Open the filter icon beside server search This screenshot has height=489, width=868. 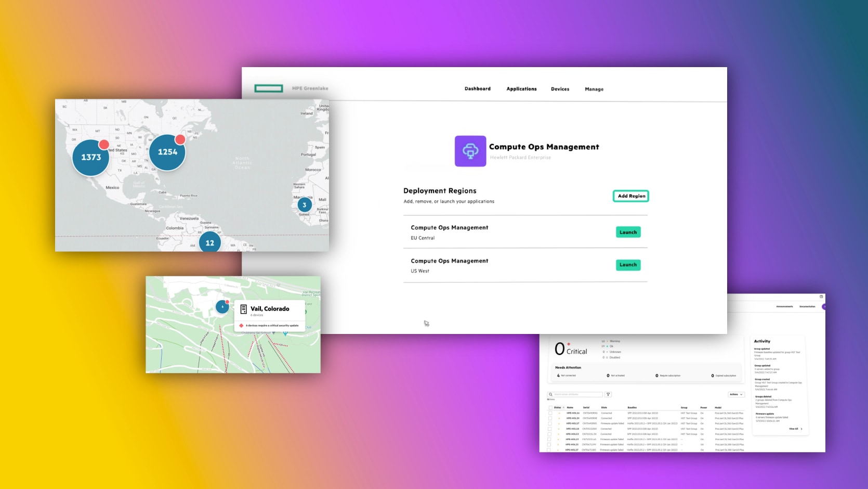608,394
